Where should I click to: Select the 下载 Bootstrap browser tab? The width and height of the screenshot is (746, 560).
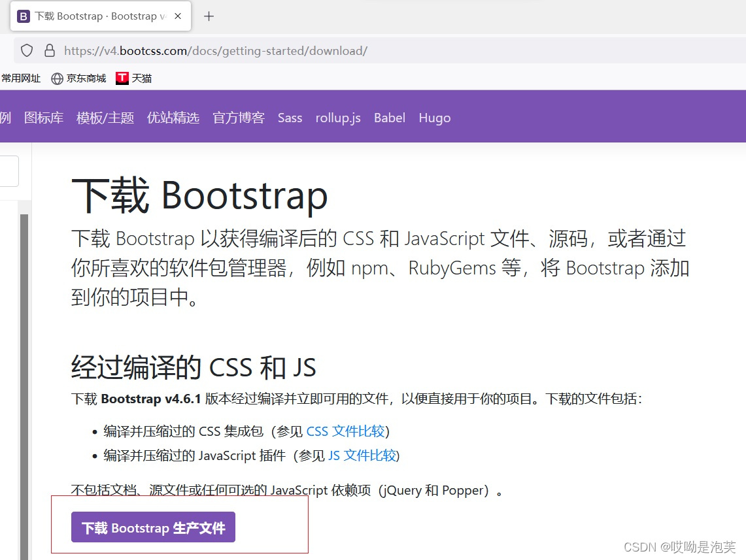(101, 16)
